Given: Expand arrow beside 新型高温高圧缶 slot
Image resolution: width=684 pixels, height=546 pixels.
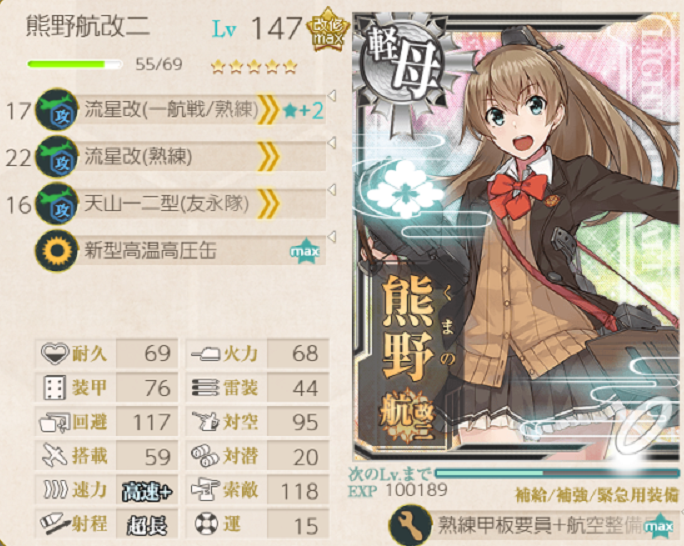Looking at the screenshot, I should pos(332,237).
